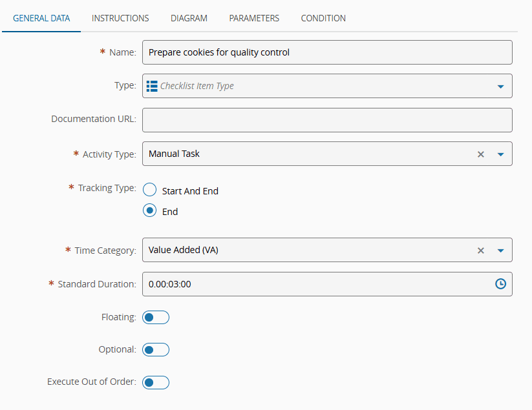Expand the Type dropdown arrow
This screenshot has height=410, width=532.
tap(500, 87)
